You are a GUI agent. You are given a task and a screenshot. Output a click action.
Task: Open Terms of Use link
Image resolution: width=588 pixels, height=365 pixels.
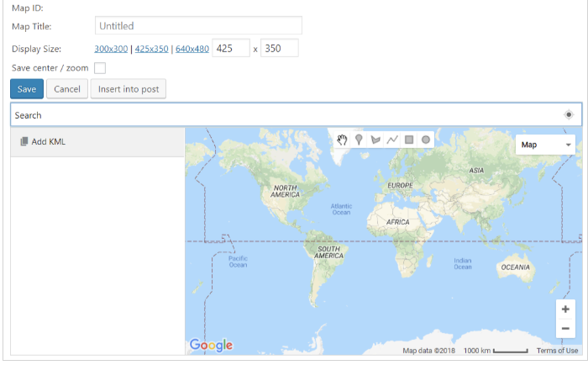[x=558, y=351]
